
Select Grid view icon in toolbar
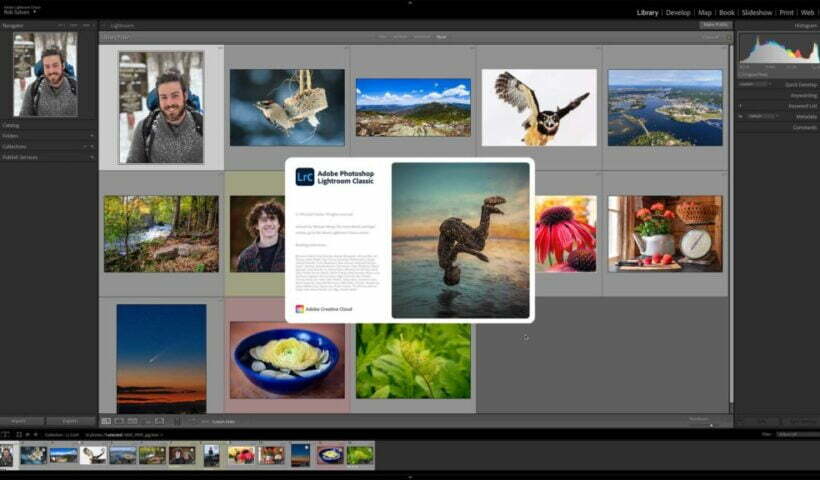pos(107,422)
